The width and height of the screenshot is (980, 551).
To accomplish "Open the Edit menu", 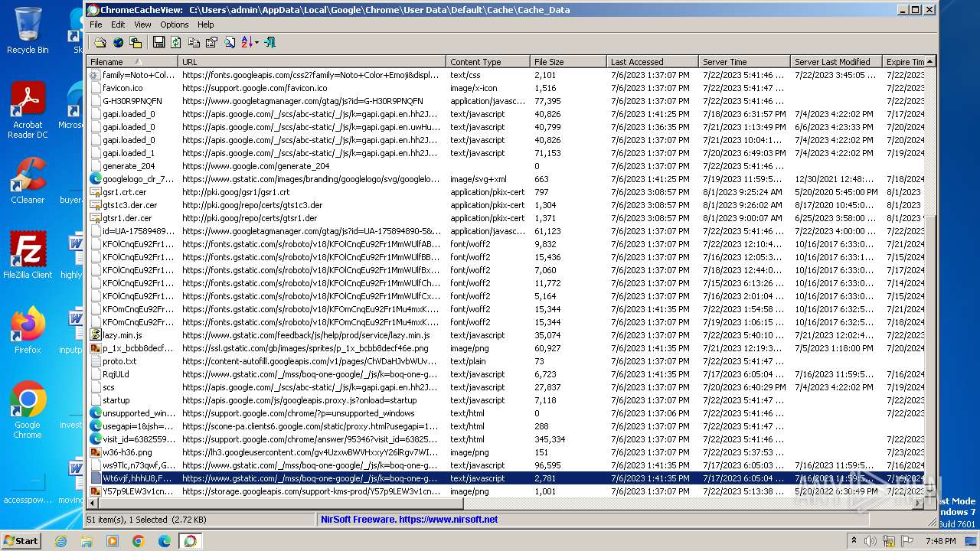I will pos(118,24).
